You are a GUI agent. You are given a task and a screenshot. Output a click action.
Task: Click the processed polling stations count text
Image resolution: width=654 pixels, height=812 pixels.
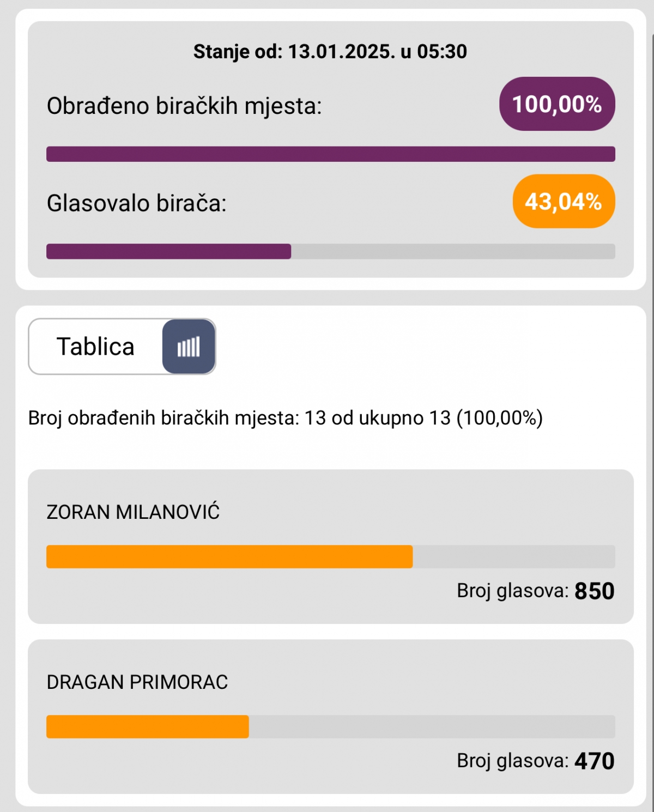point(286,418)
